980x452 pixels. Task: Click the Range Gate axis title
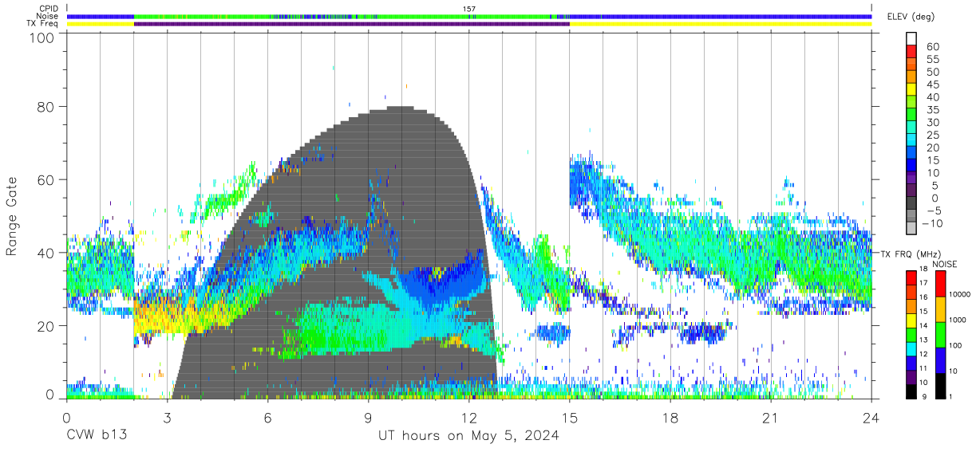pyautogui.click(x=12, y=215)
